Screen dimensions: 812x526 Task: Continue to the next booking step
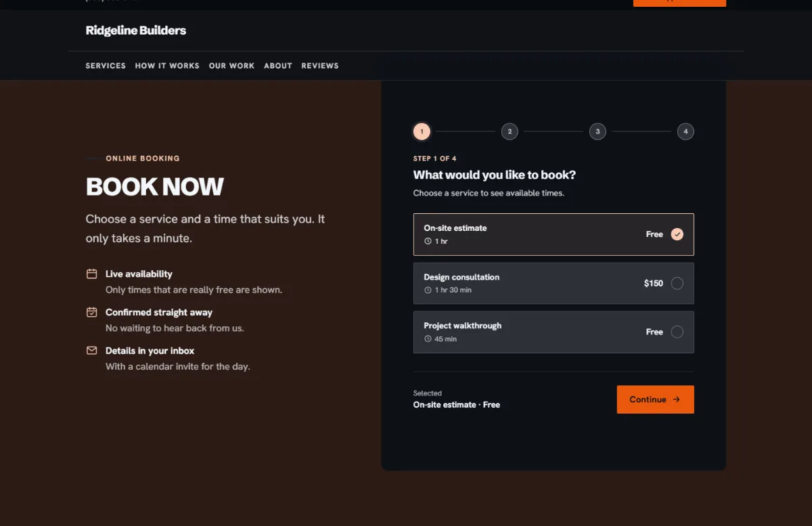pyautogui.click(x=655, y=399)
